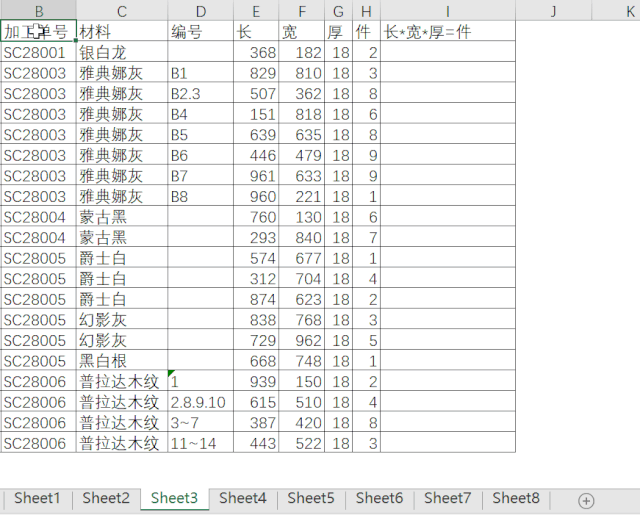Screen dimensions: 640x515
Task: Select column F header
Action: (302, 11)
